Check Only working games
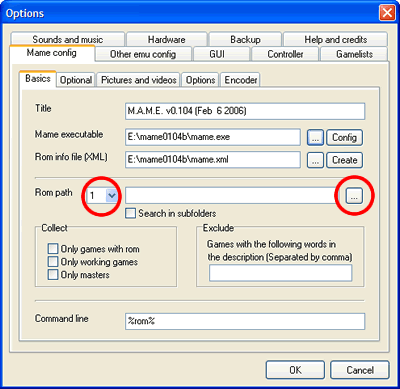 pyautogui.click(x=53, y=262)
